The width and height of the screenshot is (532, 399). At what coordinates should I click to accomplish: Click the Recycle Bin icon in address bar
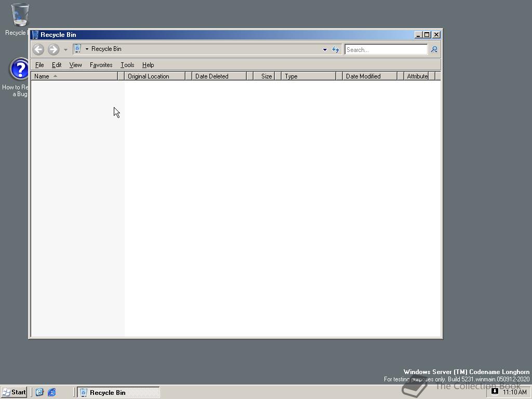coord(77,49)
